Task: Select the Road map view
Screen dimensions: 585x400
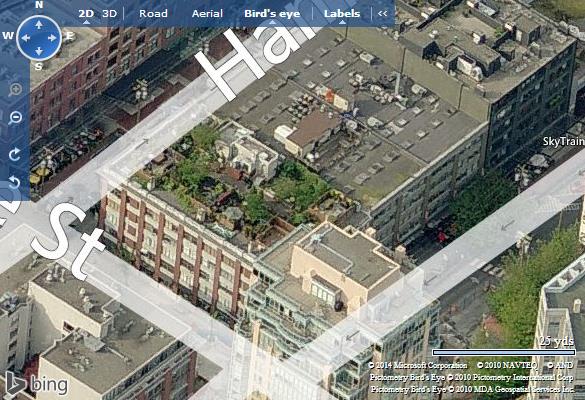Action: click(153, 14)
